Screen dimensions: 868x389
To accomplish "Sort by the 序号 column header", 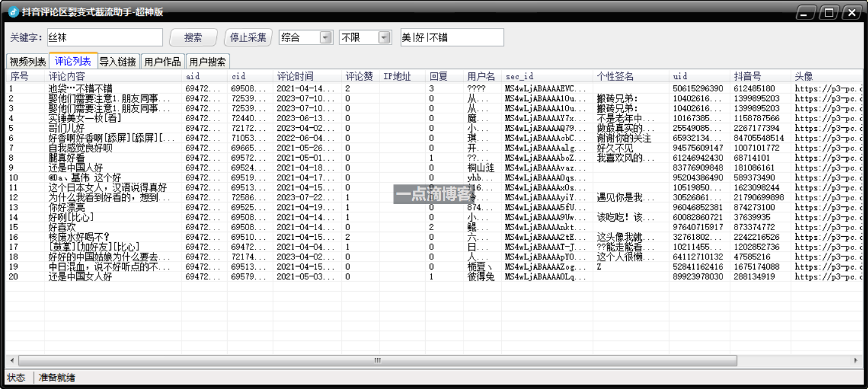I will (24, 76).
